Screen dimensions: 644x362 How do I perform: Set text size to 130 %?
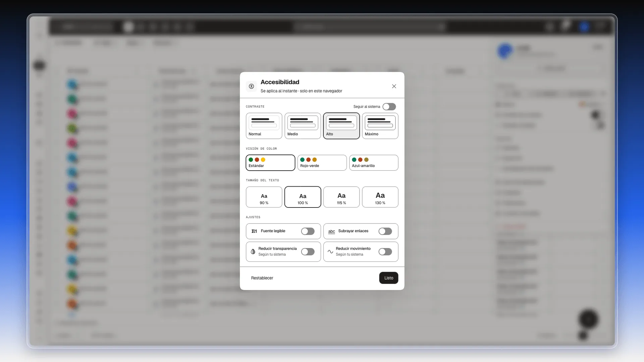(x=380, y=197)
